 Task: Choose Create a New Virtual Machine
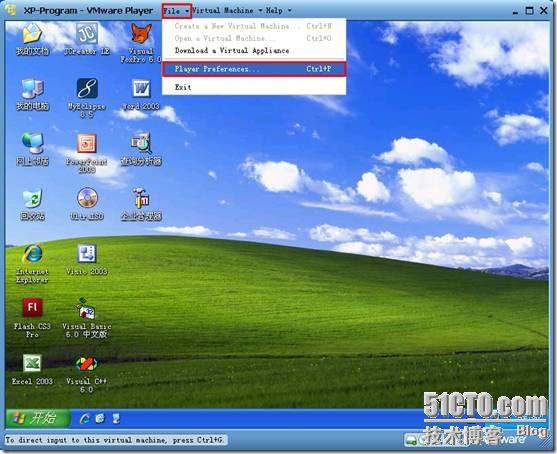pyautogui.click(x=254, y=26)
